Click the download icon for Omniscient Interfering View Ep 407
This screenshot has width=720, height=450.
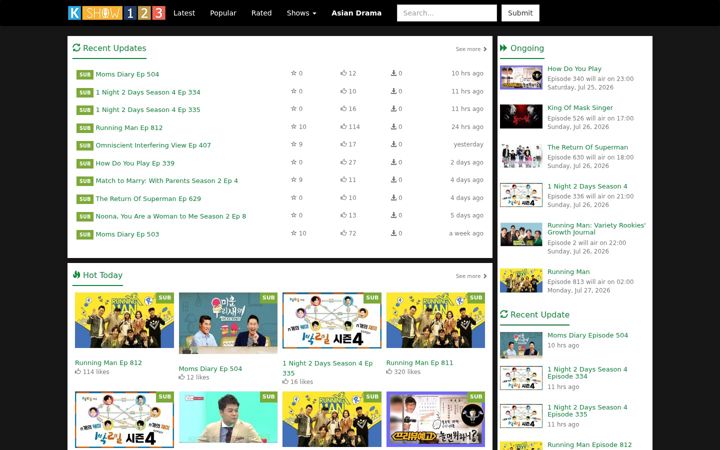(x=394, y=144)
